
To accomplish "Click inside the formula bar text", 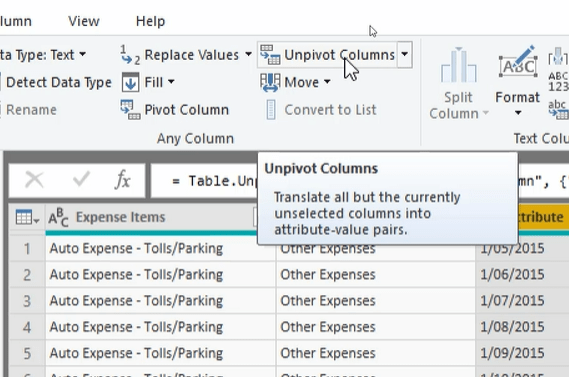I will [204, 181].
